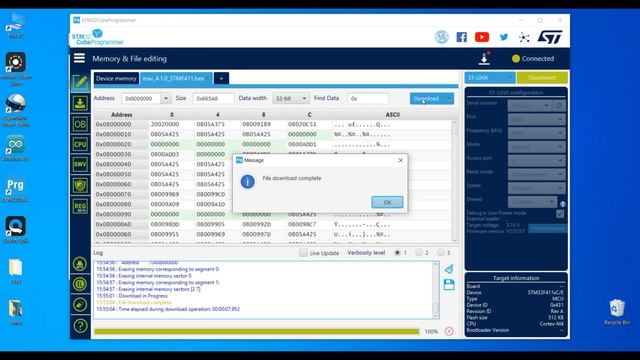Select verbosity level 3 radio button
The width and height of the screenshot is (640, 360).
tap(440, 253)
